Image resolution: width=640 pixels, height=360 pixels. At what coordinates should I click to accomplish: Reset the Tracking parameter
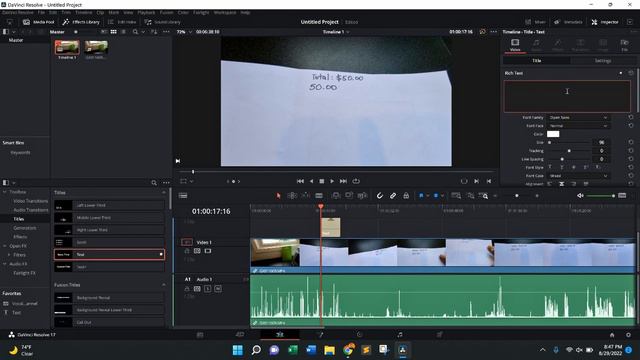click(x=631, y=151)
